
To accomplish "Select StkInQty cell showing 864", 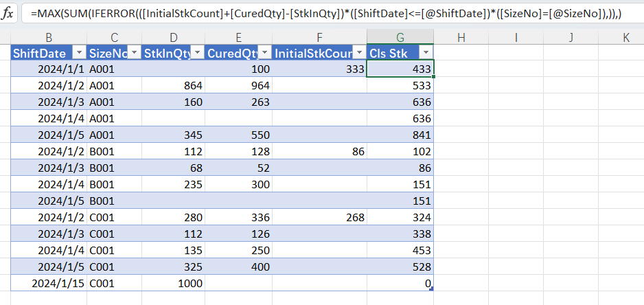I will (x=173, y=85).
